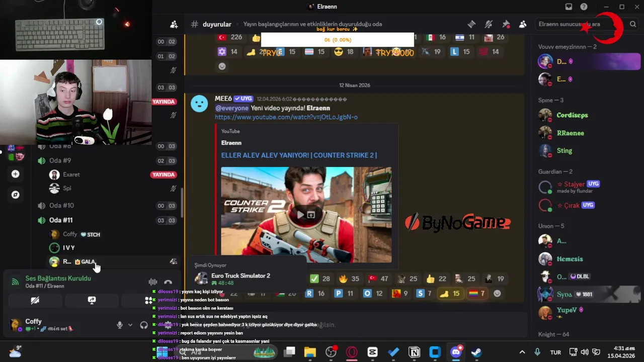The height and width of the screenshot is (362, 644).
Task: Click Ses Bağlantısı Kuruldu connection status
Action: pos(58,279)
